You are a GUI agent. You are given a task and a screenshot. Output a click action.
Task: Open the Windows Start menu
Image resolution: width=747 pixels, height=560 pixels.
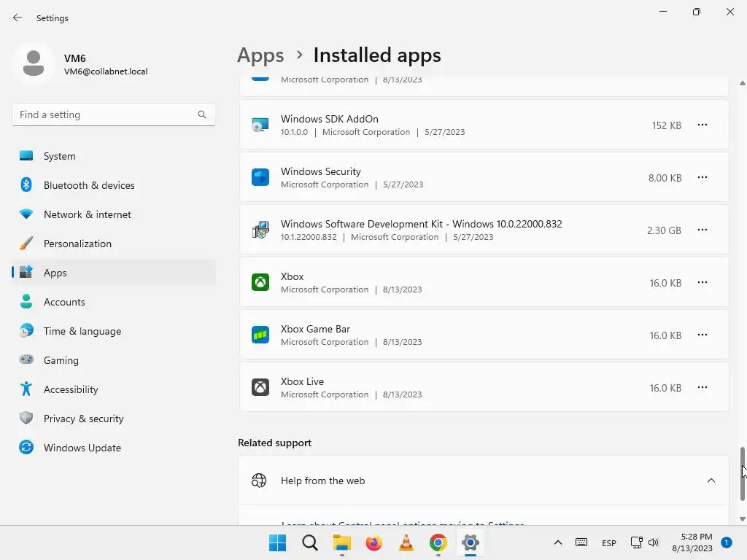[x=277, y=542]
